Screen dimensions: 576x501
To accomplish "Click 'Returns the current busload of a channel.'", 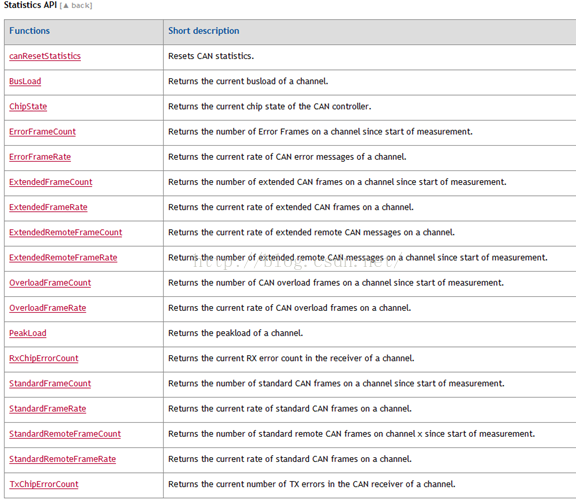I will [248, 81].
